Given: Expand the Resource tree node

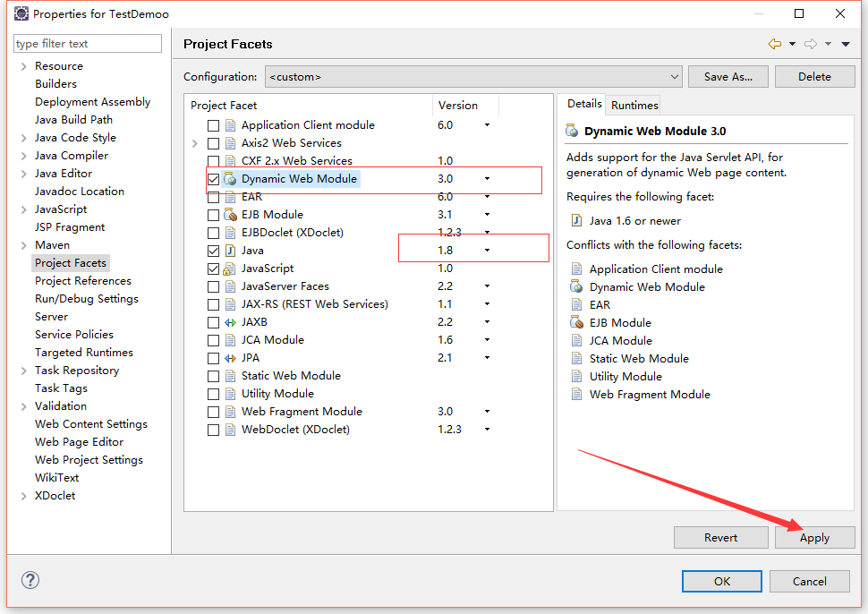Looking at the screenshot, I should point(24,66).
